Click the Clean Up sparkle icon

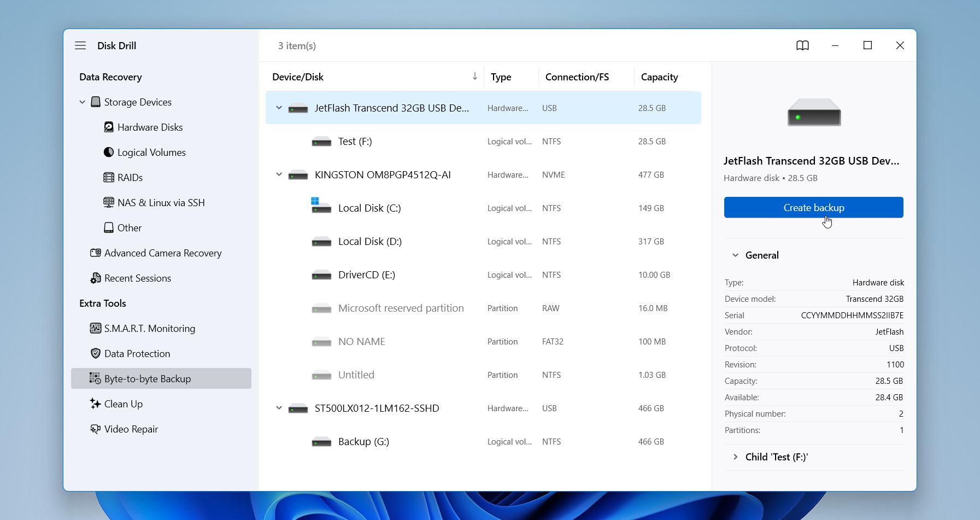[x=96, y=404]
